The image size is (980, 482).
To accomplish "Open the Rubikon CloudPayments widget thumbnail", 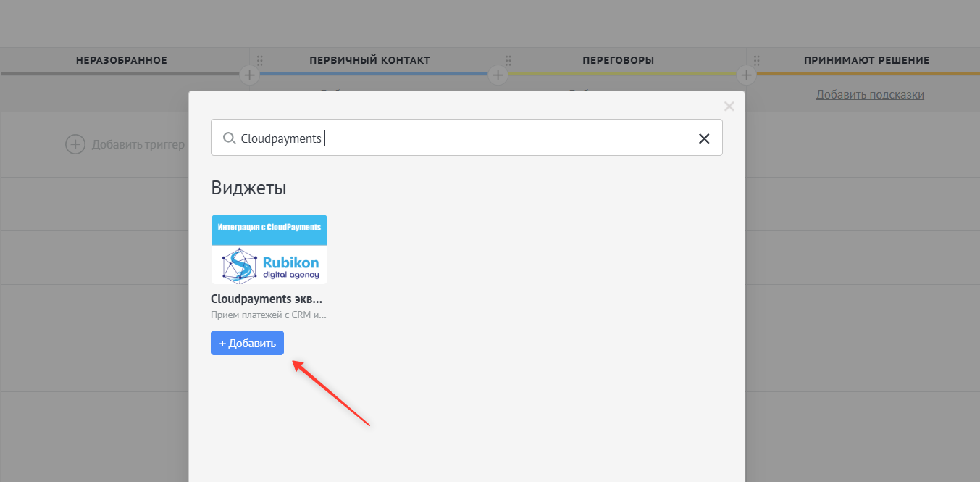I will 269,249.
